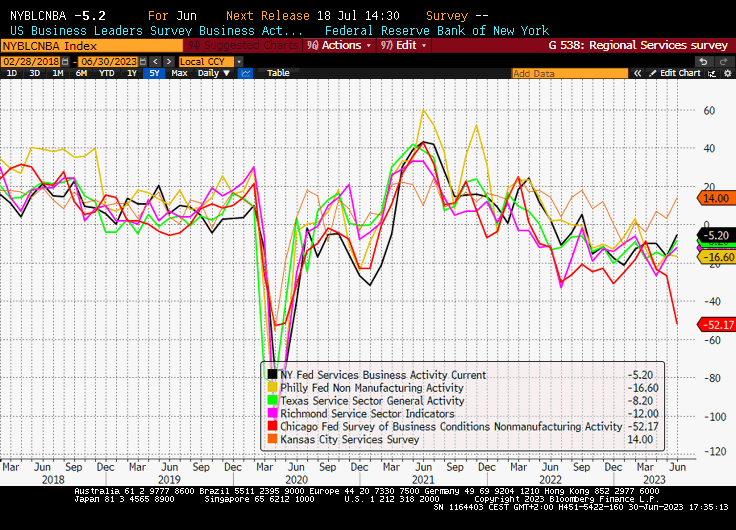Click green Texas Service Sector legend swatch
Image resolution: width=736 pixels, height=530 pixels.
click(x=272, y=400)
